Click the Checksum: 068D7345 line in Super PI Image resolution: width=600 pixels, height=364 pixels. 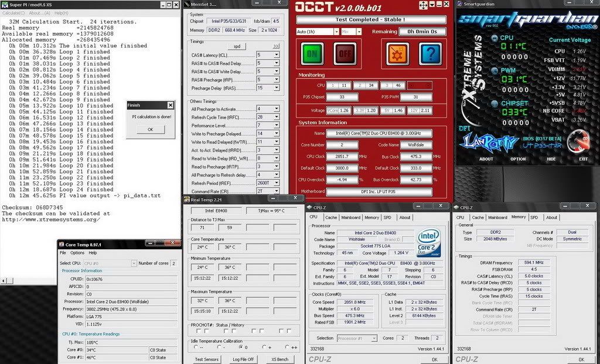[x=33, y=208]
